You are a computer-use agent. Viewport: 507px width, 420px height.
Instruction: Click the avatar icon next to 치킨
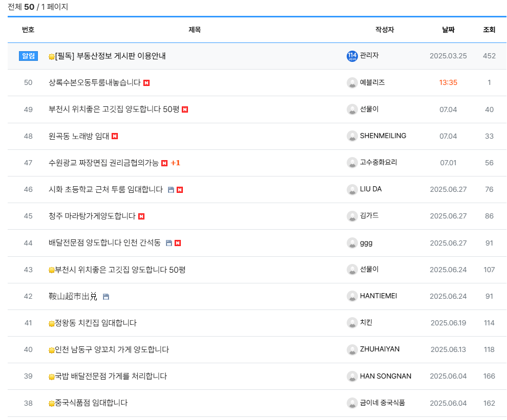352,323
